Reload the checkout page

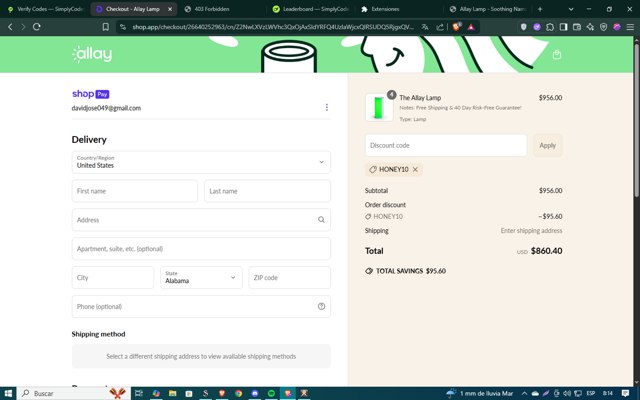coord(37,27)
